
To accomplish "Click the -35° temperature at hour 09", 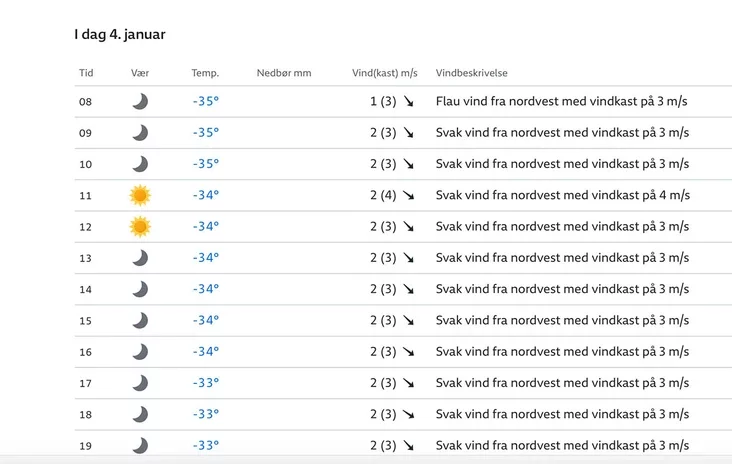I will [205, 133].
